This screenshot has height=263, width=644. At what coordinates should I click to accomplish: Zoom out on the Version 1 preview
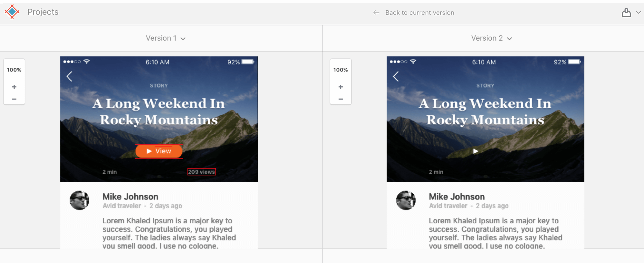pos(14,99)
